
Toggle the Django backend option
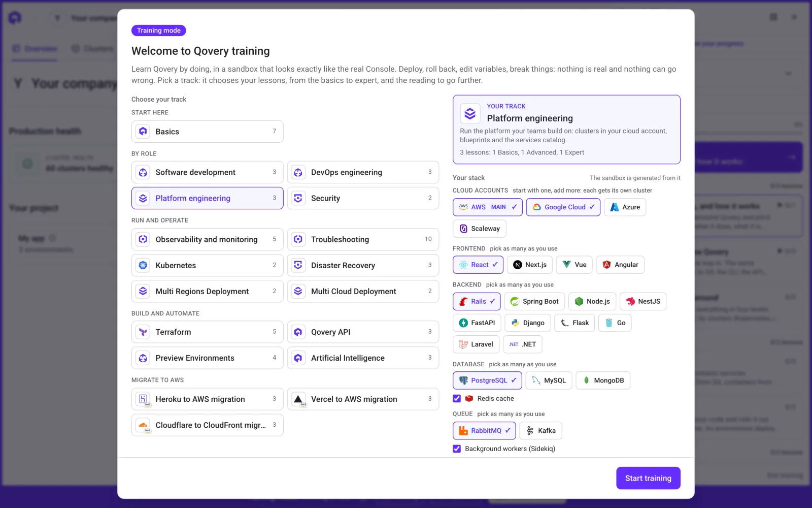tap(528, 323)
